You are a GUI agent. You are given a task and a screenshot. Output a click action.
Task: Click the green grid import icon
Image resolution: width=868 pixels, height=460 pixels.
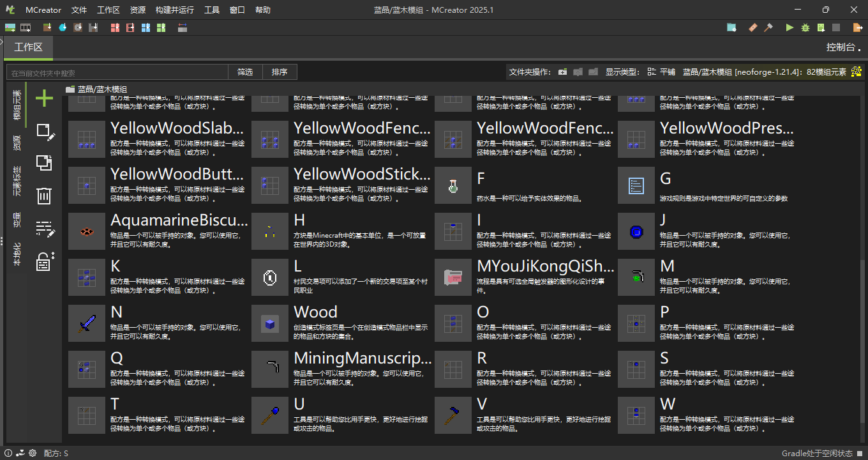coord(161,27)
